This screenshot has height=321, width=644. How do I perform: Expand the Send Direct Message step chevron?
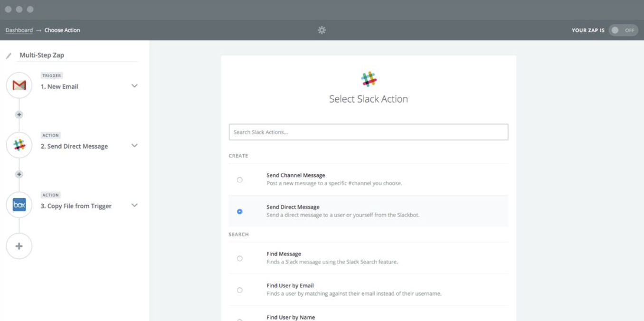tap(134, 146)
